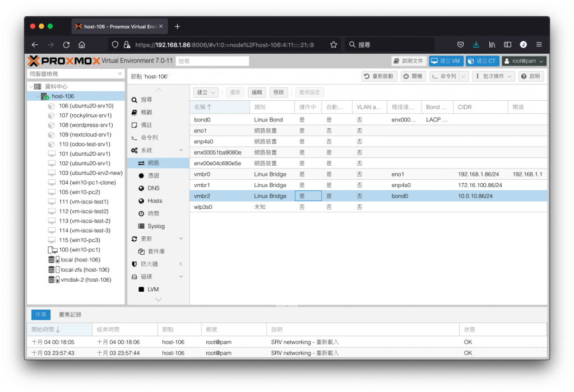Go back with the browser back arrow
This screenshot has height=392, width=574.
(x=35, y=45)
